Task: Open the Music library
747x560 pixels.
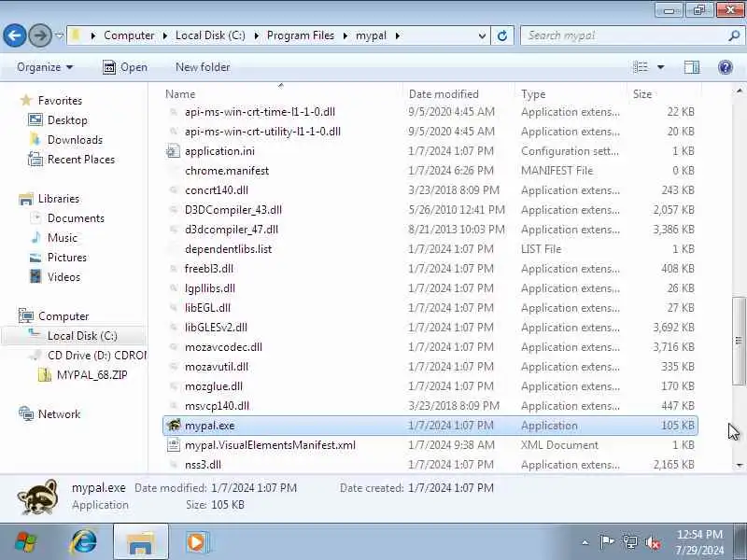Action: click(x=62, y=238)
